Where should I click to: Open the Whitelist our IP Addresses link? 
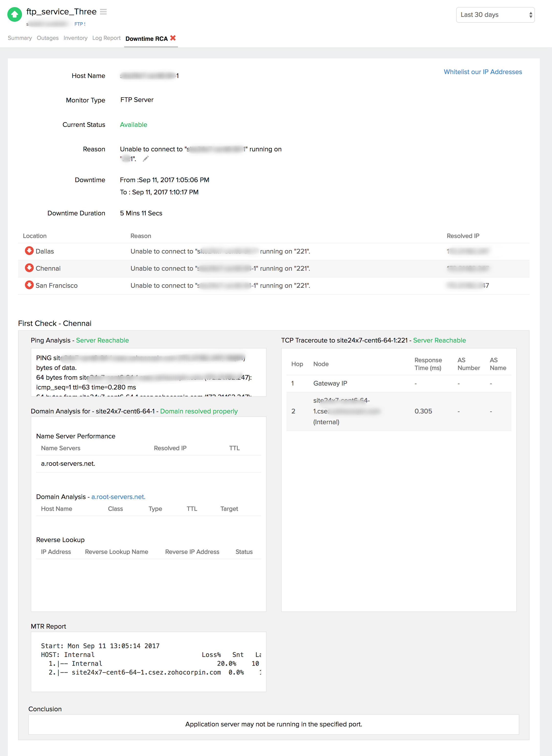[483, 72]
